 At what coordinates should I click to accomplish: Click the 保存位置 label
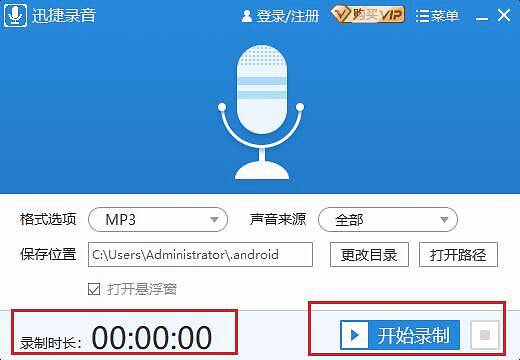48,254
